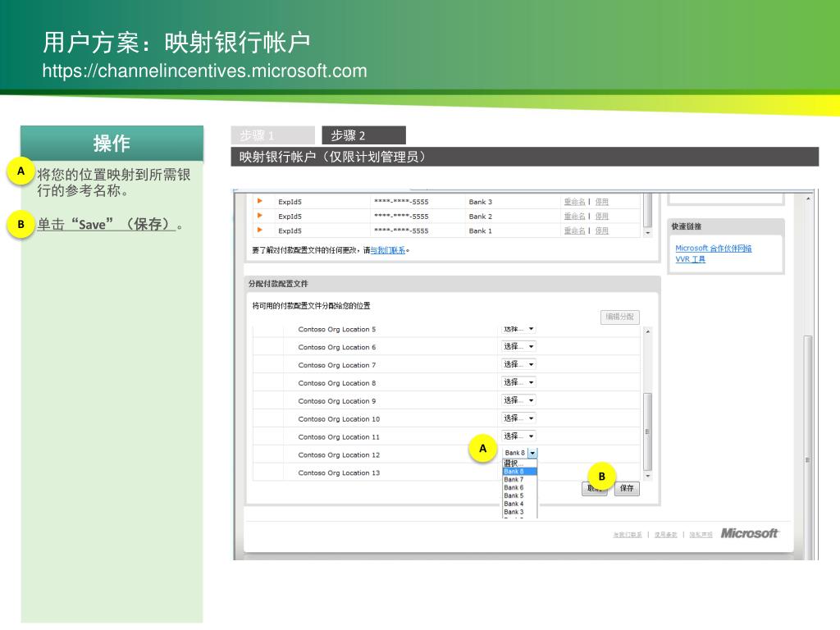Viewport: 840px width, 630px height.
Task: Click the Bank 8 dropdown arrow for Location 12
Action: pyautogui.click(x=532, y=453)
